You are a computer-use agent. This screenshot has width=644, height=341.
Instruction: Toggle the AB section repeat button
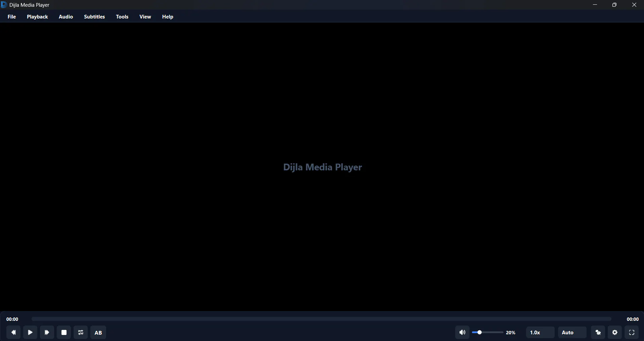click(98, 333)
